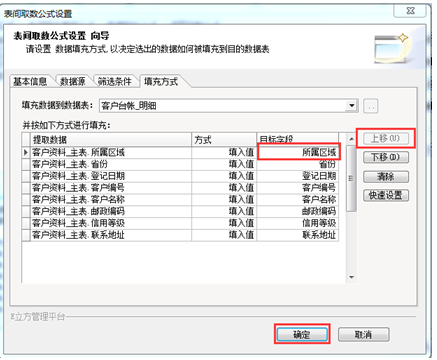437x360 pixels.
Task: Click the 下移 button
Action: coord(386,157)
